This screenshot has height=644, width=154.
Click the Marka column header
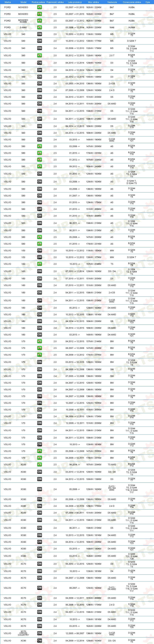click(8, 2)
